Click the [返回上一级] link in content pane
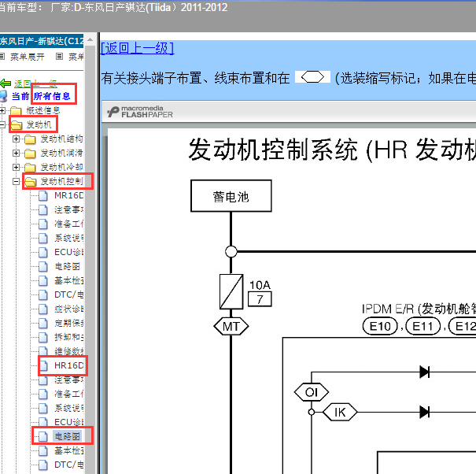Viewport: 476px width, 474px height. [x=137, y=48]
